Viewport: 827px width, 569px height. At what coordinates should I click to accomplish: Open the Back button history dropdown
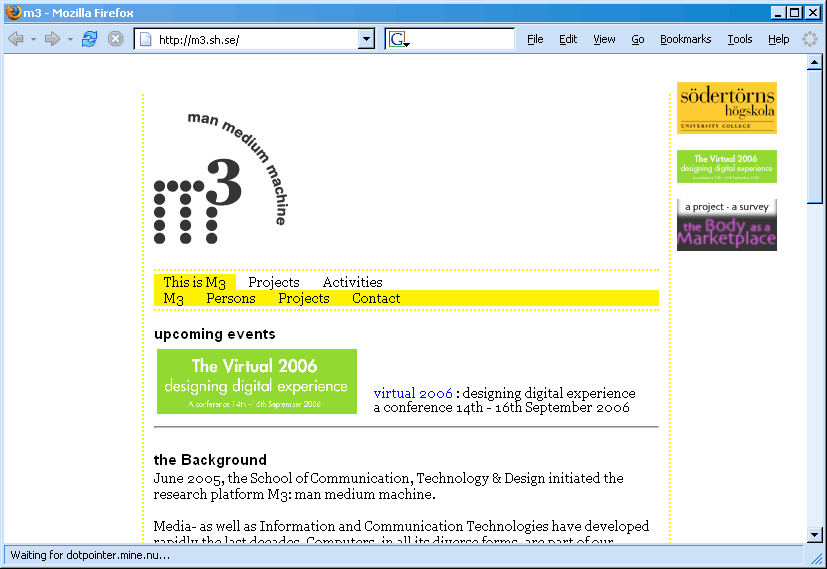tap(33, 39)
